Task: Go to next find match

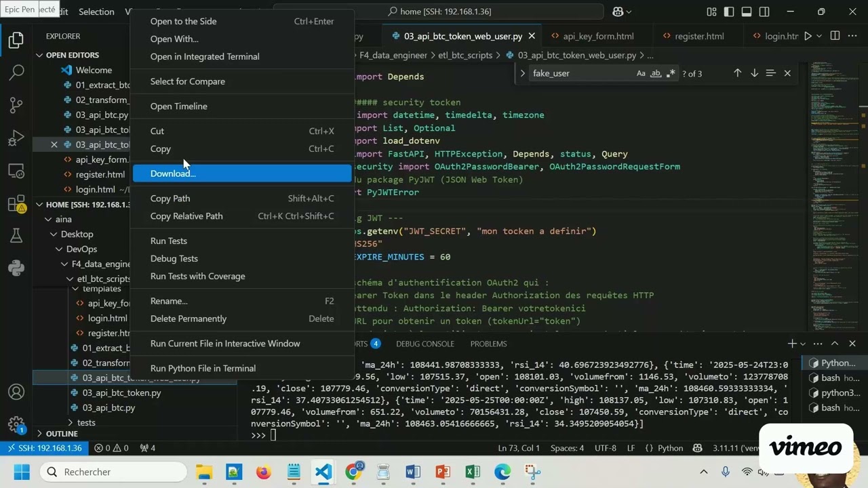Action: pos(754,73)
